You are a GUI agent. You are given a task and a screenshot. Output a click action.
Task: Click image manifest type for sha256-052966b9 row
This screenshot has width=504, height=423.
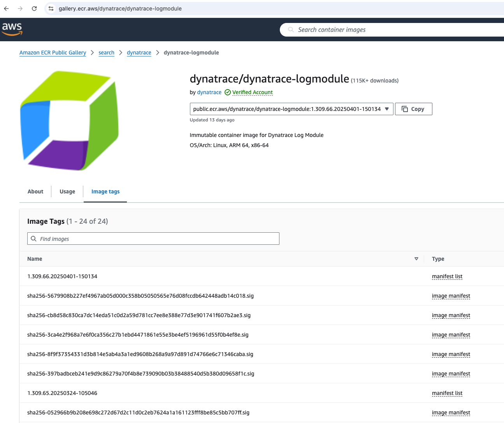(x=451, y=412)
